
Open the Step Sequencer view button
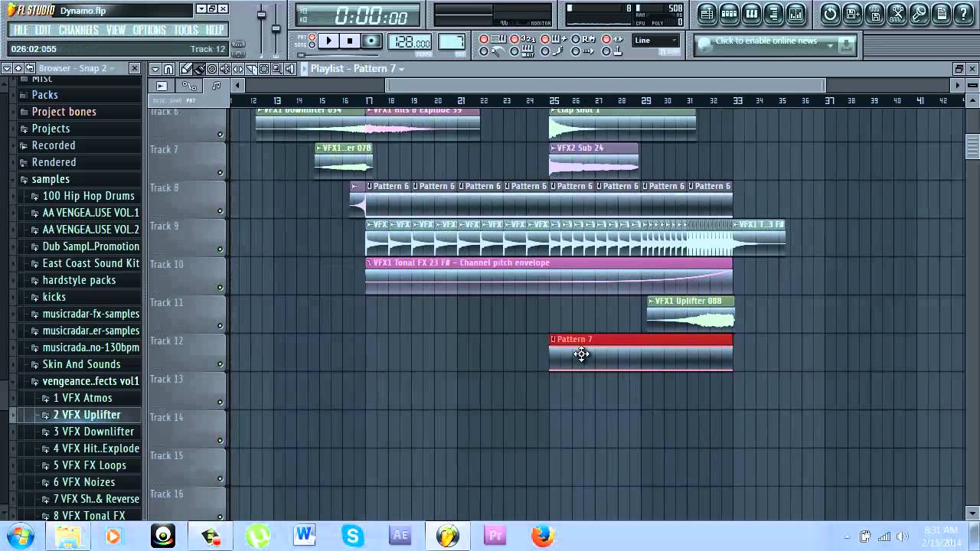(x=730, y=15)
